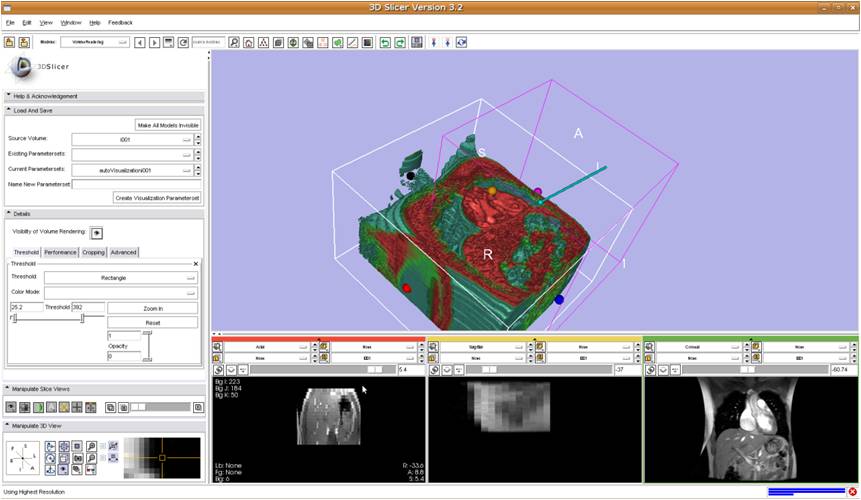The width and height of the screenshot is (861, 500).
Task: Open the Existing Parametersets dropdown
Action: point(132,155)
